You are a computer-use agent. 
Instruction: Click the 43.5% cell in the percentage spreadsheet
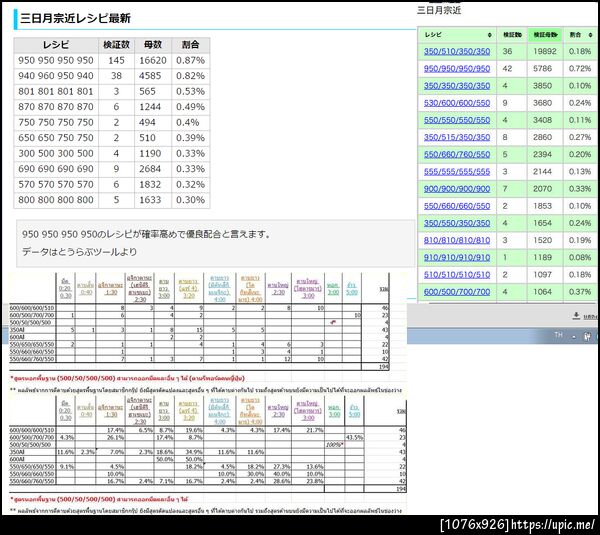tap(354, 437)
